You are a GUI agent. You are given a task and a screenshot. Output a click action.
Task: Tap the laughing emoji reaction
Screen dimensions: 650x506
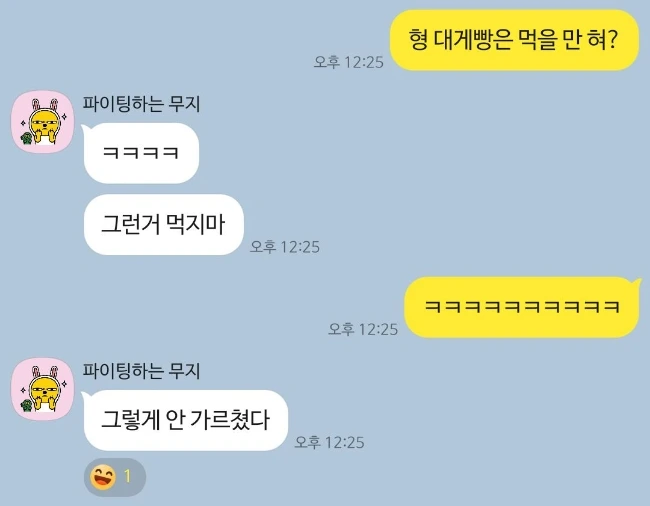click(x=103, y=477)
